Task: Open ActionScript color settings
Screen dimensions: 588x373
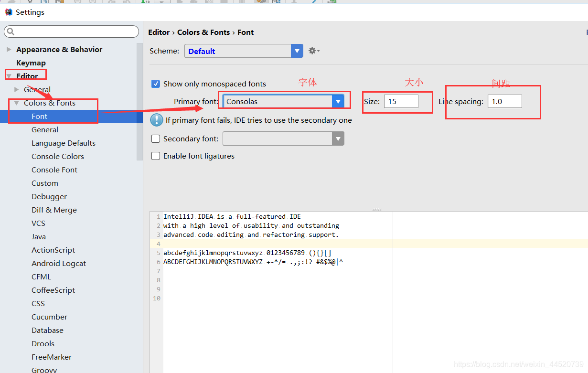Action: point(53,250)
